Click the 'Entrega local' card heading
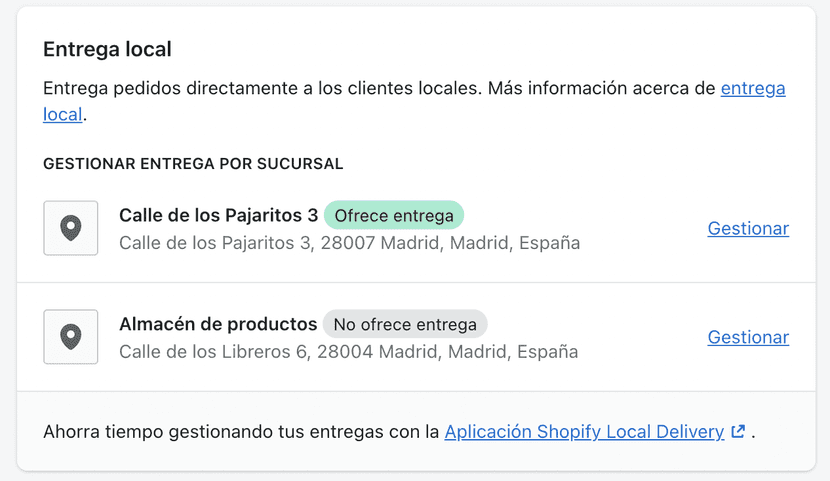 [x=107, y=49]
